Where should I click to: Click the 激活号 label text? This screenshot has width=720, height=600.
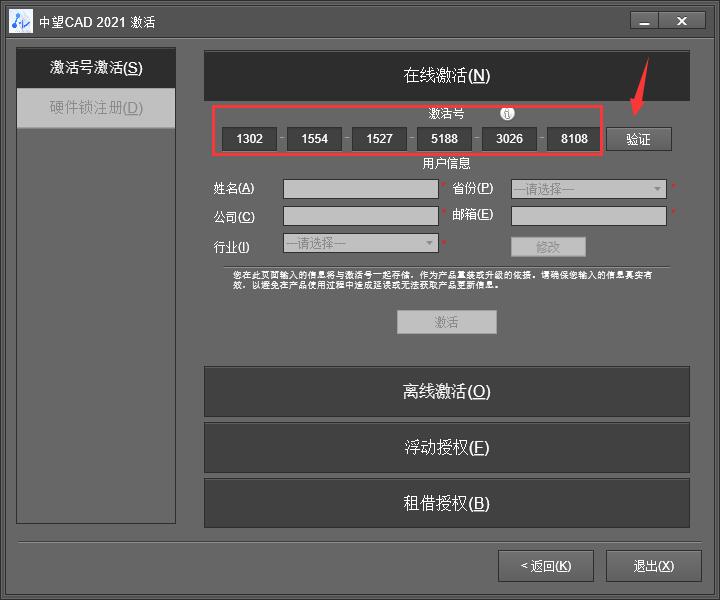click(x=446, y=113)
